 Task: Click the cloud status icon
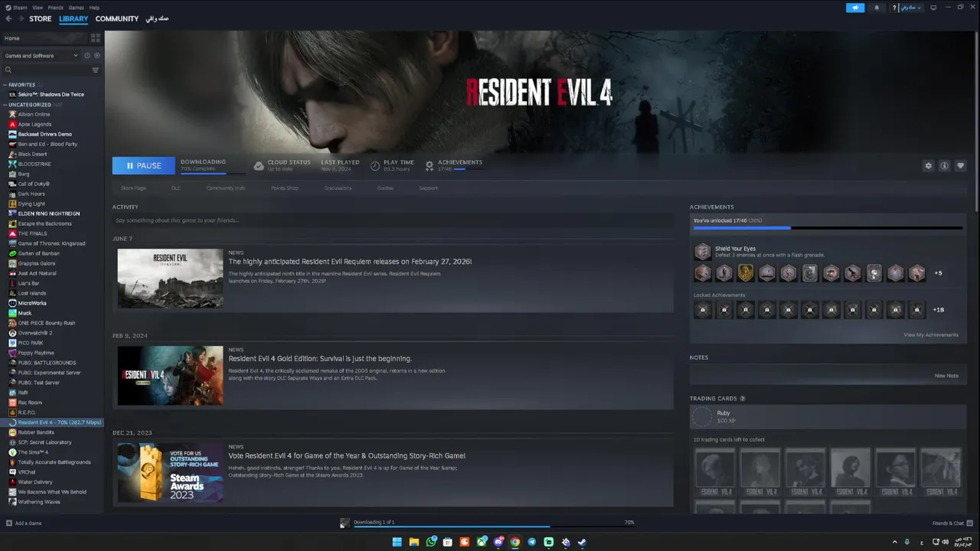(x=259, y=165)
